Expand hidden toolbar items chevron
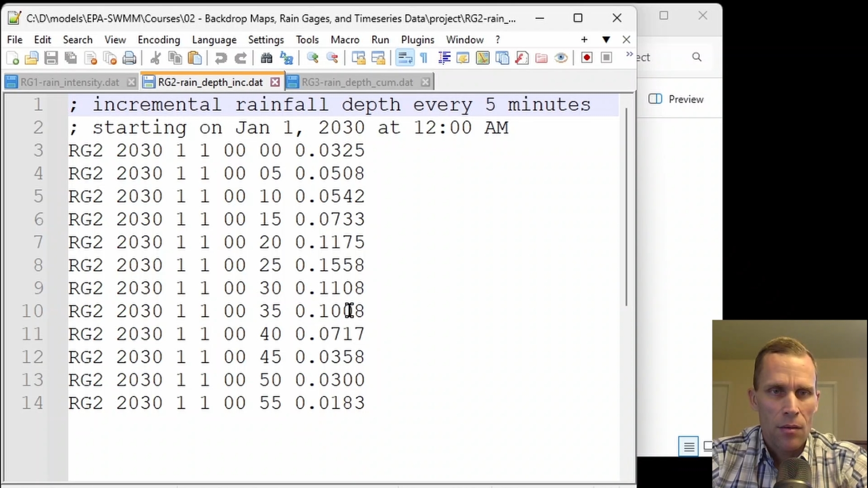The height and width of the screenshot is (488, 868). pyautogui.click(x=629, y=54)
